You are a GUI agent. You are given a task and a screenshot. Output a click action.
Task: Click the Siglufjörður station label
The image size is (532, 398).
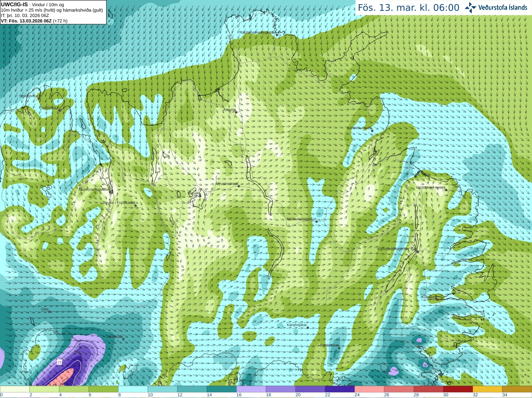29,96
